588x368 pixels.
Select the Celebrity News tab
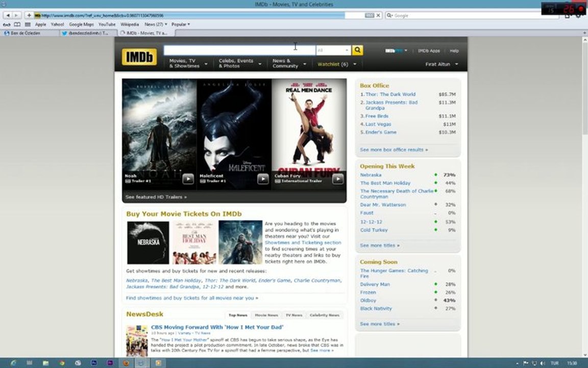[x=325, y=315]
